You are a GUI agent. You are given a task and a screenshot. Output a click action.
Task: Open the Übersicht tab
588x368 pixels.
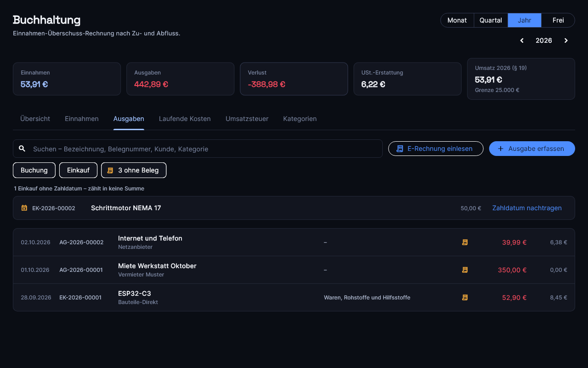pyautogui.click(x=35, y=119)
